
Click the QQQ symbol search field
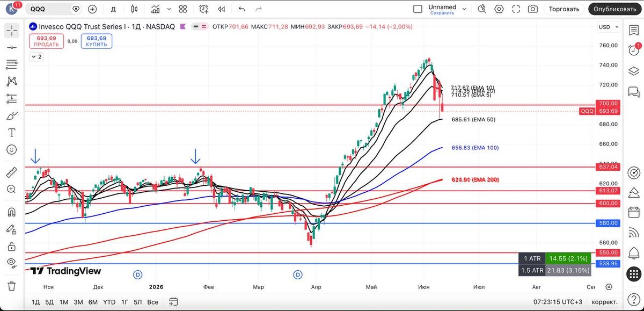point(49,9)
